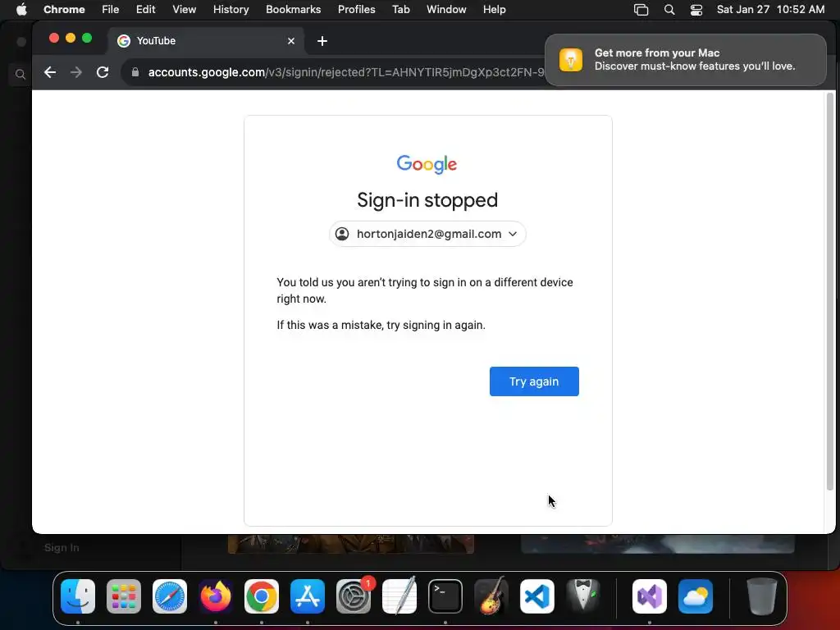Open the Edit menu
Image resolution: width=840 pixels, height=630 pixels.
(145, 10)
